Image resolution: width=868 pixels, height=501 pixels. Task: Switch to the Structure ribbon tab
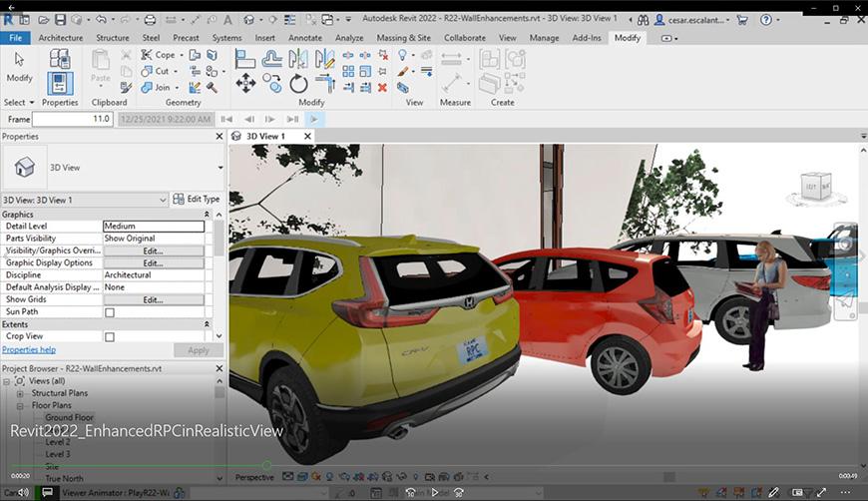coord(113,38)
